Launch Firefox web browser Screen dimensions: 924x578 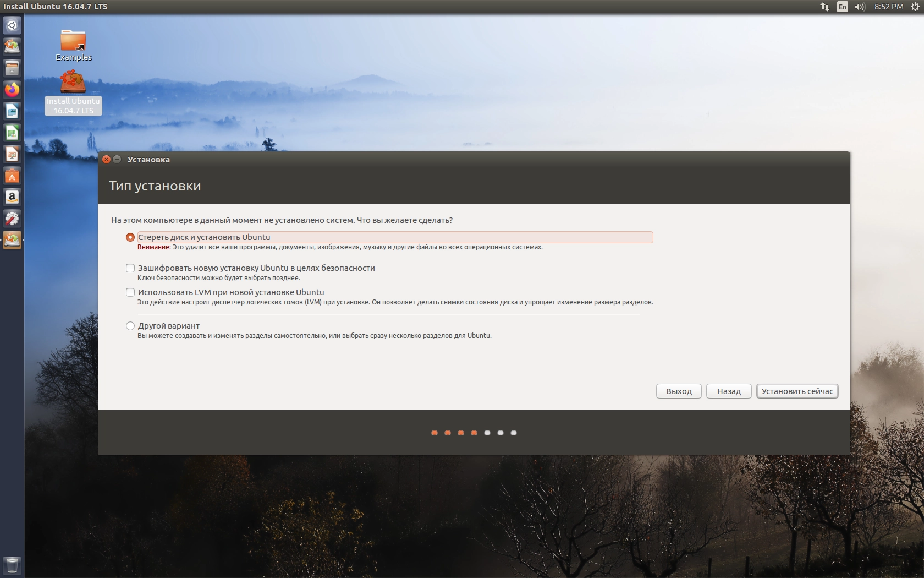[x=12, y=90]
